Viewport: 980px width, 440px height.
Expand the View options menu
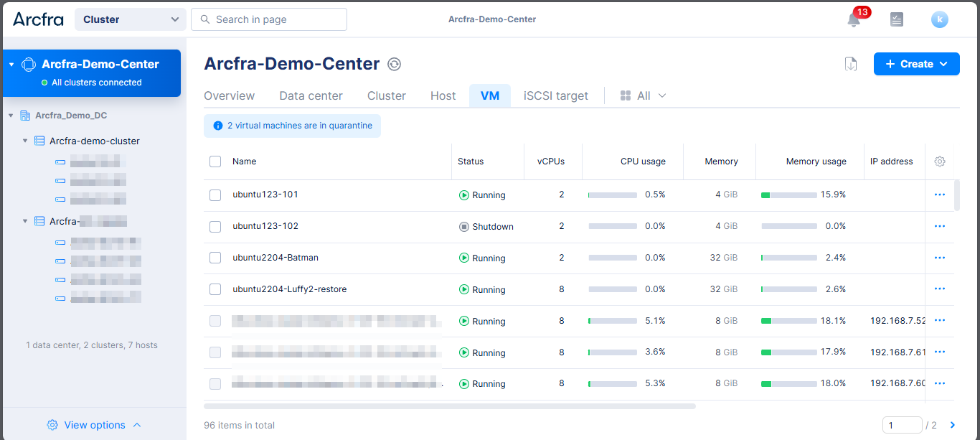[x=94, y=425]
